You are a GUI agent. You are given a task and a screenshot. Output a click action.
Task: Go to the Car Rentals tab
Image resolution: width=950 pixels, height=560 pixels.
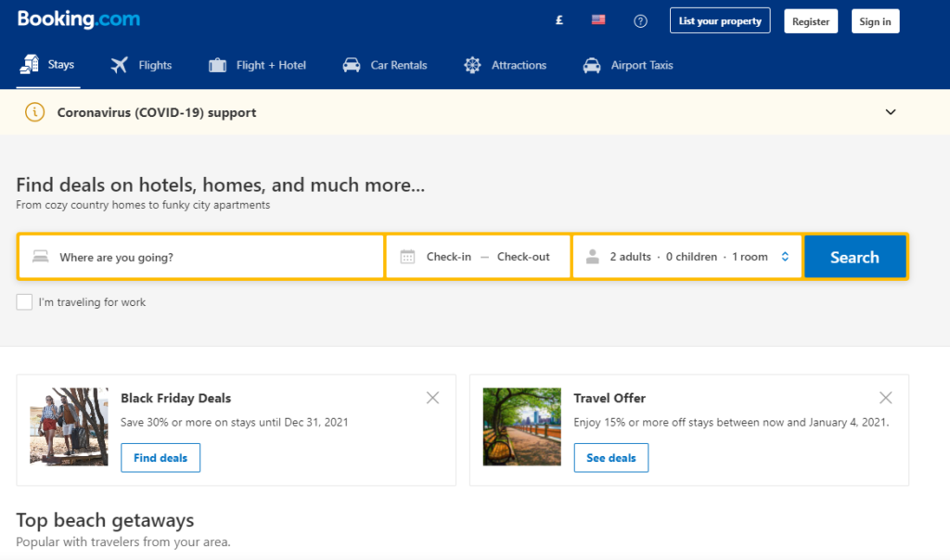click(x=385, y=65)
